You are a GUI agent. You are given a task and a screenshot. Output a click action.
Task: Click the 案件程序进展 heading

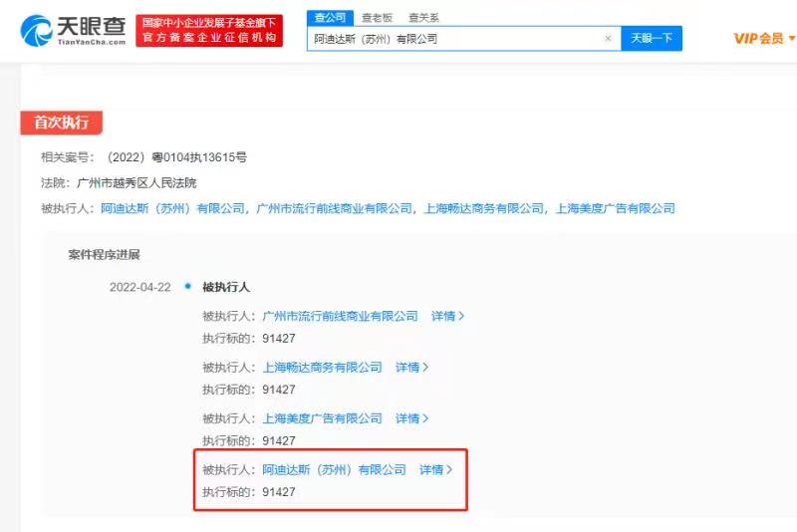pyautogui.click(x=105, y=255)
